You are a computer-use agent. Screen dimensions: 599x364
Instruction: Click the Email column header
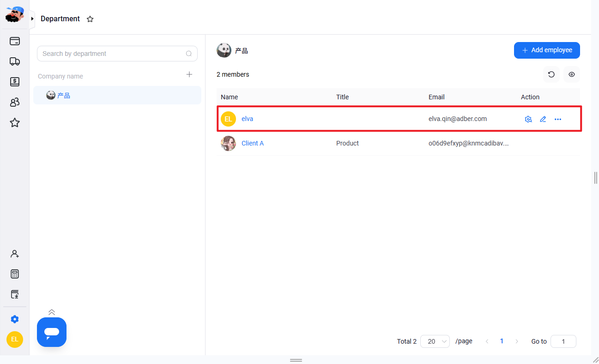click(436, 97)
